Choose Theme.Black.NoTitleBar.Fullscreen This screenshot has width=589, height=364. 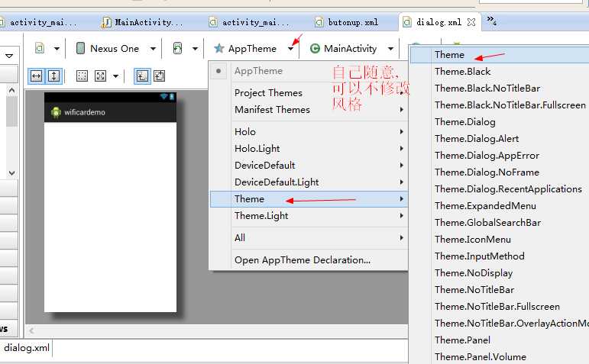tap(500, 105)
